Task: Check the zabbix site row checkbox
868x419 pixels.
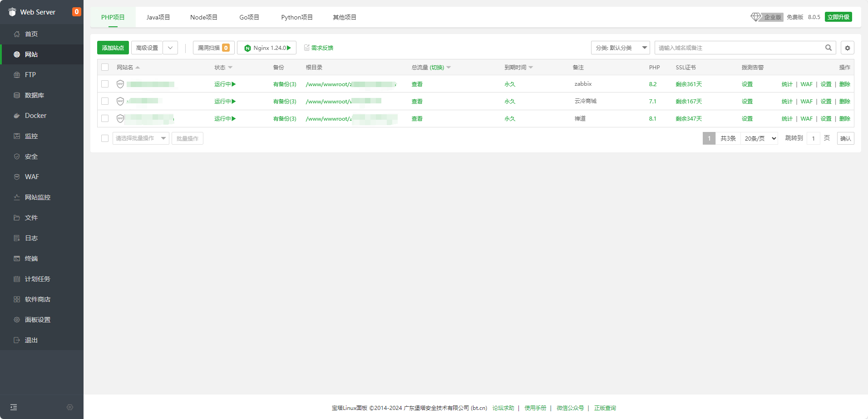Action: [x=105, y=84]
